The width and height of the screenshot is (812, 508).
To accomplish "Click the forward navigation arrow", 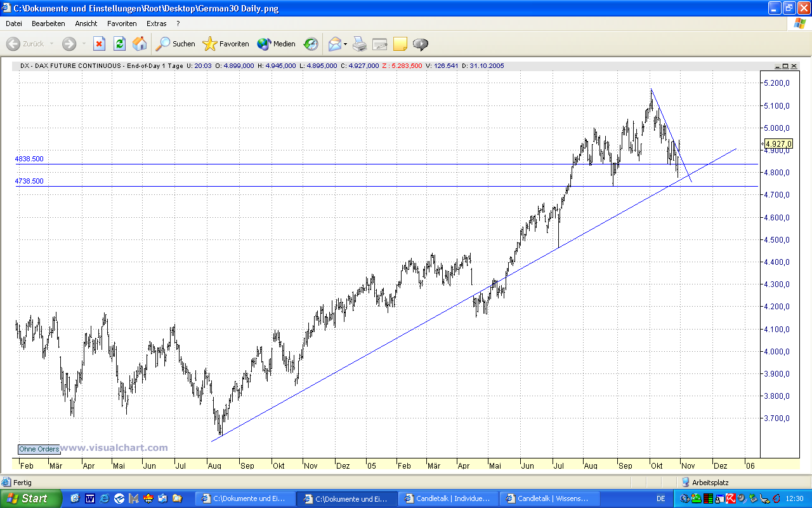I will click(69, 44).
